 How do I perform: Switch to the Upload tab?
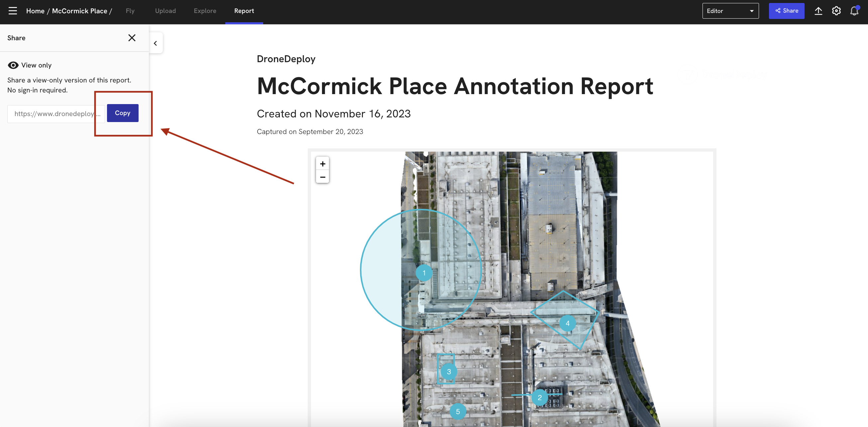click(x=165, y=11)
